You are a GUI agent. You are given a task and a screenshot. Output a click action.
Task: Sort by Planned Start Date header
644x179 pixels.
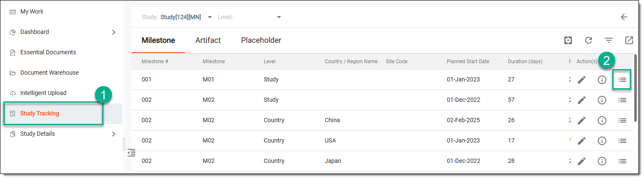point(468,62)
